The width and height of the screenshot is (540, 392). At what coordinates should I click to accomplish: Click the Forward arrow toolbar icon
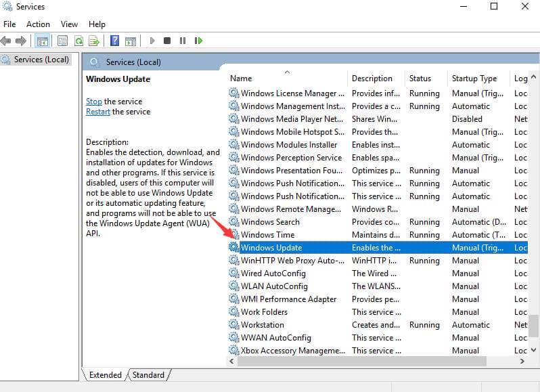[21, 41]
